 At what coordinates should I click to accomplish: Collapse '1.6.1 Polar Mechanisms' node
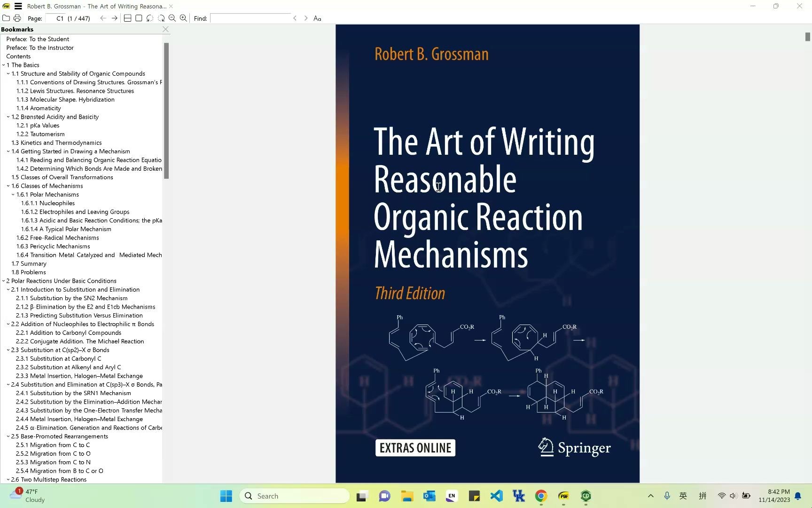coord(13,194)
